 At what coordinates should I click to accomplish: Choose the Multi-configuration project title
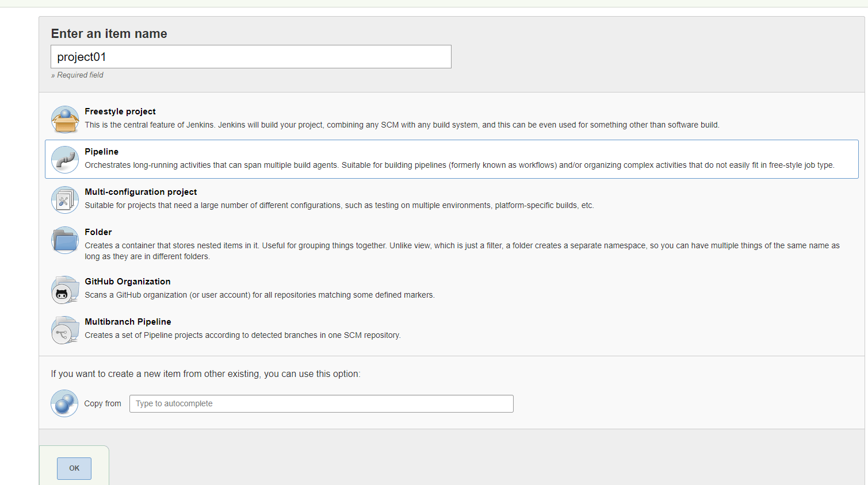[141, 192]
